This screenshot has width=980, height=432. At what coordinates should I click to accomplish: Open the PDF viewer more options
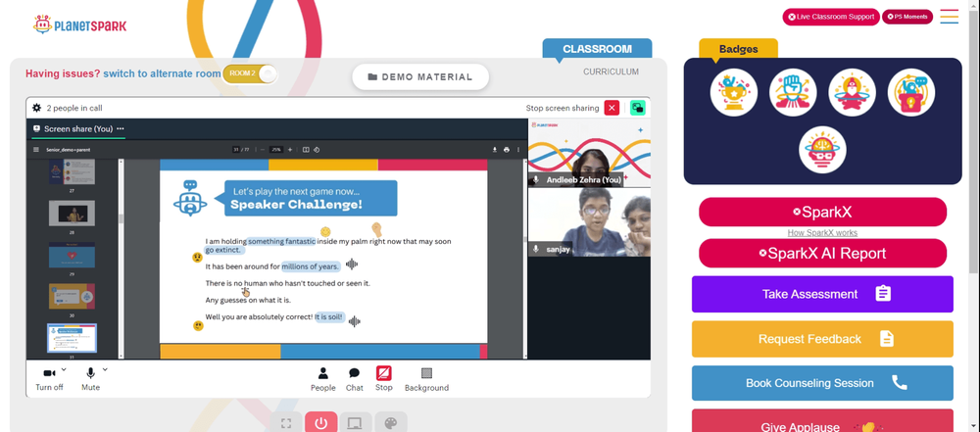(x=518, y=150)
